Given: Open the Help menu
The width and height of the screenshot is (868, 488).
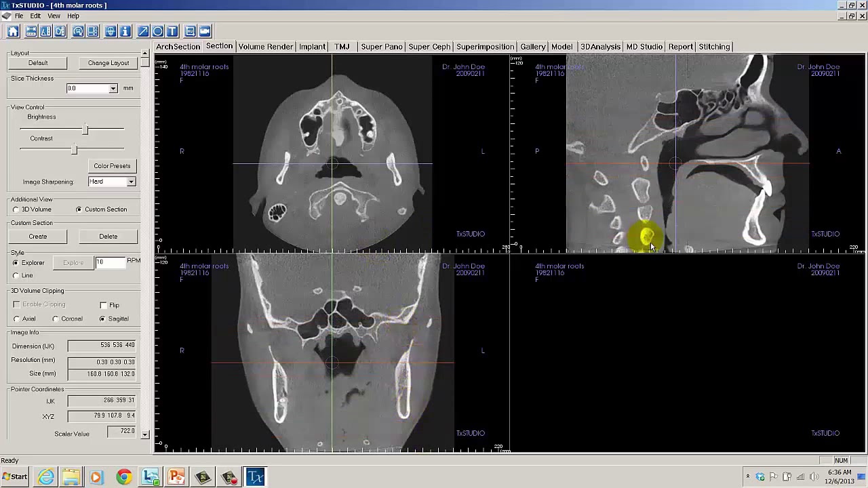Looking at the screenshot, I should (x=73, y=16).
